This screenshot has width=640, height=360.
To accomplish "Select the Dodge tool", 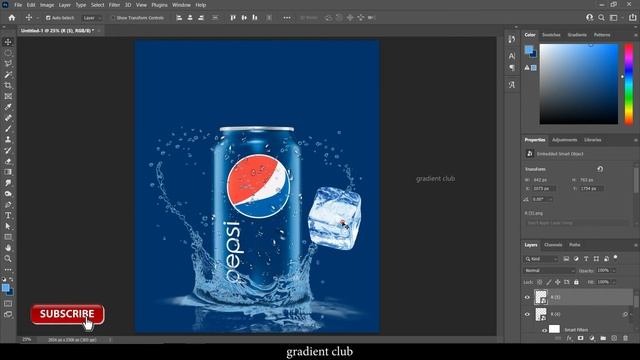I will click(8, 193).
